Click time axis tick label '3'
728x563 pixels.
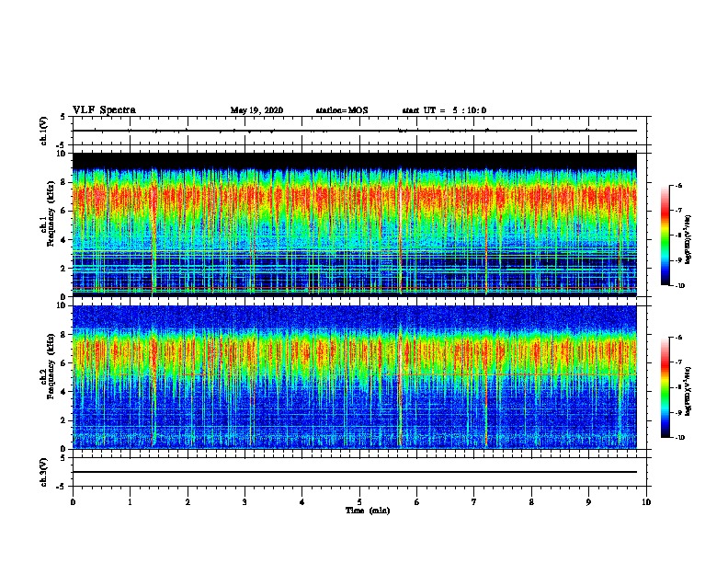coord(245,502)
